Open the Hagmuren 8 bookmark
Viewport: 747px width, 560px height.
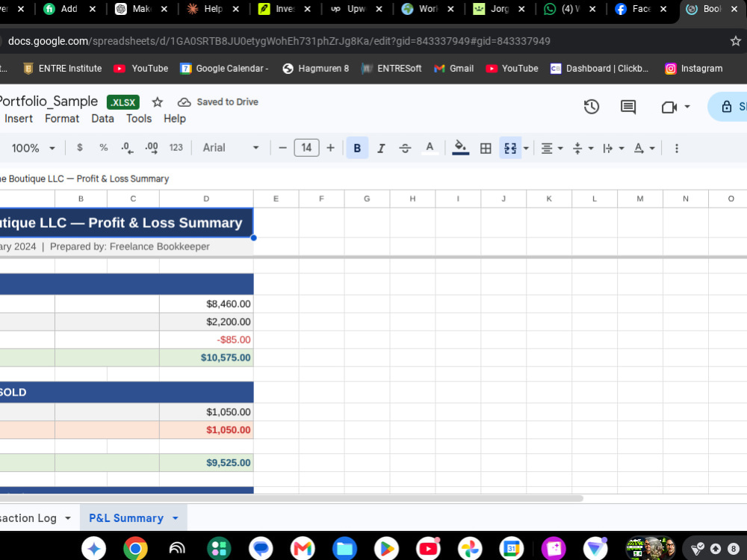(315, 69)
